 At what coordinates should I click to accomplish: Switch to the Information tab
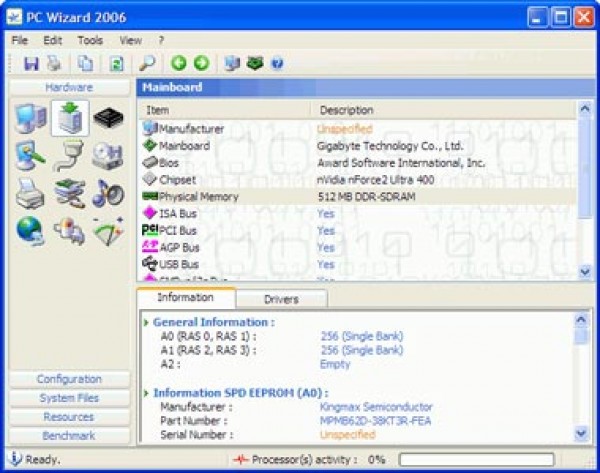186,297
